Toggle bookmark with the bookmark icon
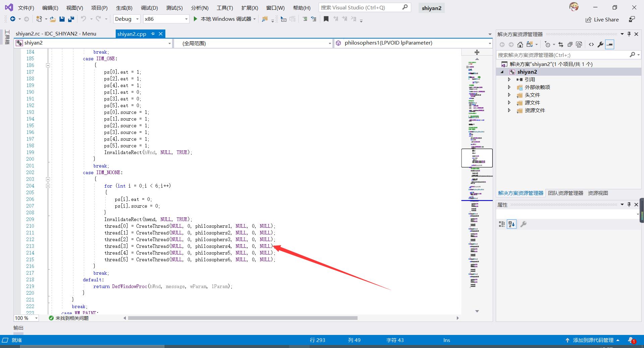The width and height of the screenshot is (644, 348). tap(326, 19)
